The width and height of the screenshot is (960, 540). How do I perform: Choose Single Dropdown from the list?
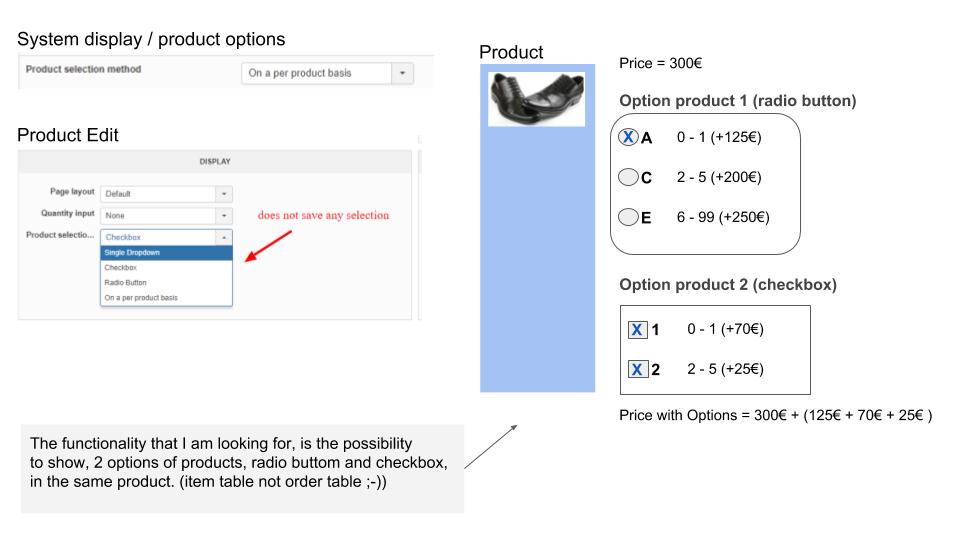pyautogui.click(x=167, y=253)
